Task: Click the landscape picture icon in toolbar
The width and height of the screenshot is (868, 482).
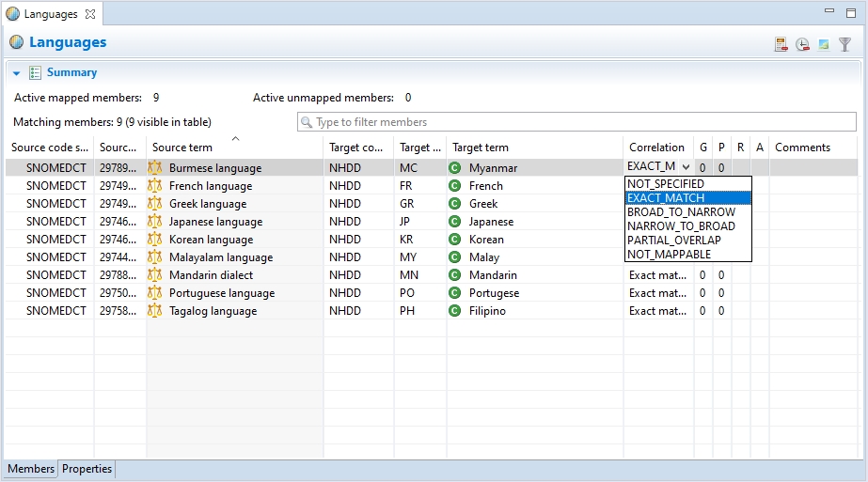Action: coord(824,44)
